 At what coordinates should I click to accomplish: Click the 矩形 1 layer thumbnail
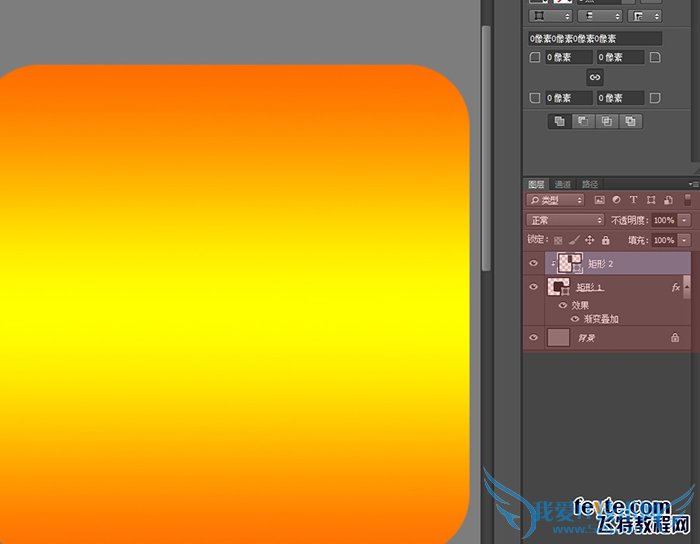click(558, 287)
